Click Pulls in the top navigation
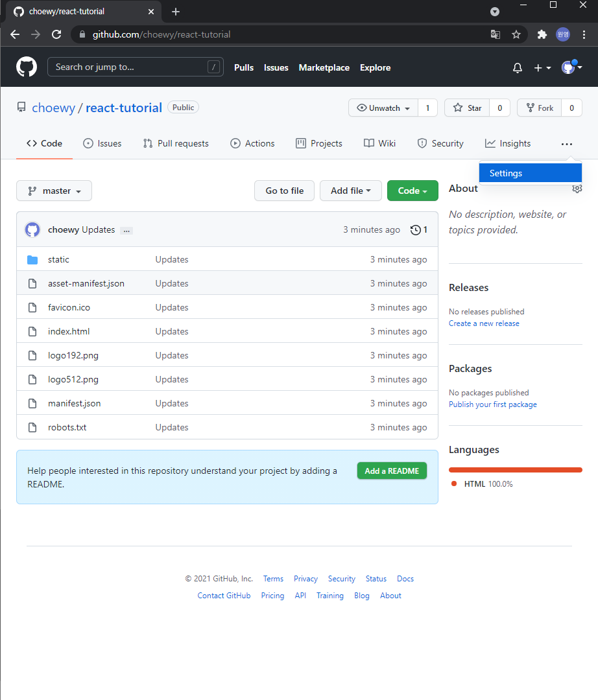598x700 pixels. 244,68
